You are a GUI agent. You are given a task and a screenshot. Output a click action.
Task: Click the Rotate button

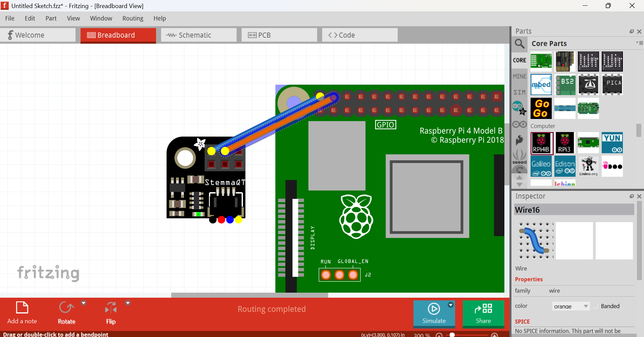(x=66, y=313)
